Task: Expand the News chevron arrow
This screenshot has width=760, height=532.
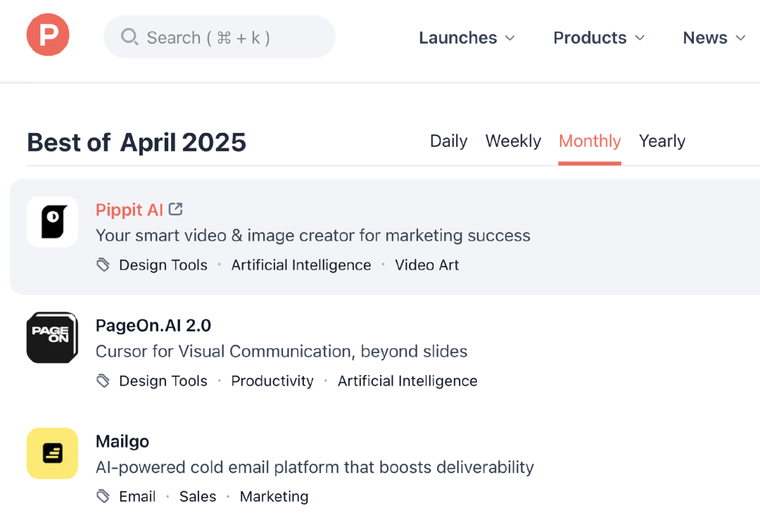Action: point(740,38)
